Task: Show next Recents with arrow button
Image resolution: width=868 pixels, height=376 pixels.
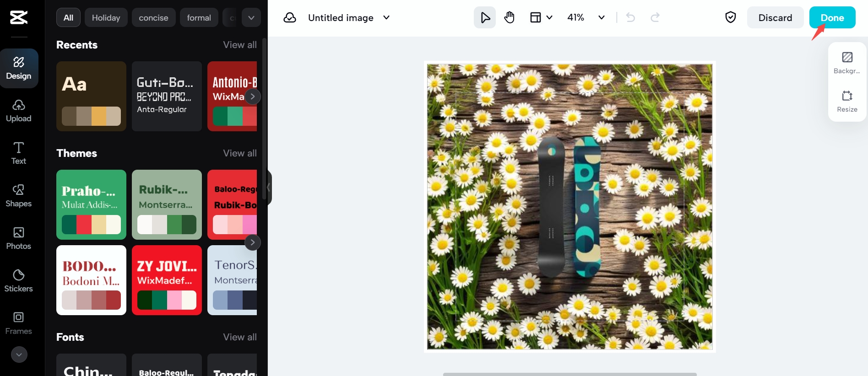Action: pyautogui.click(x=253, y=97)
